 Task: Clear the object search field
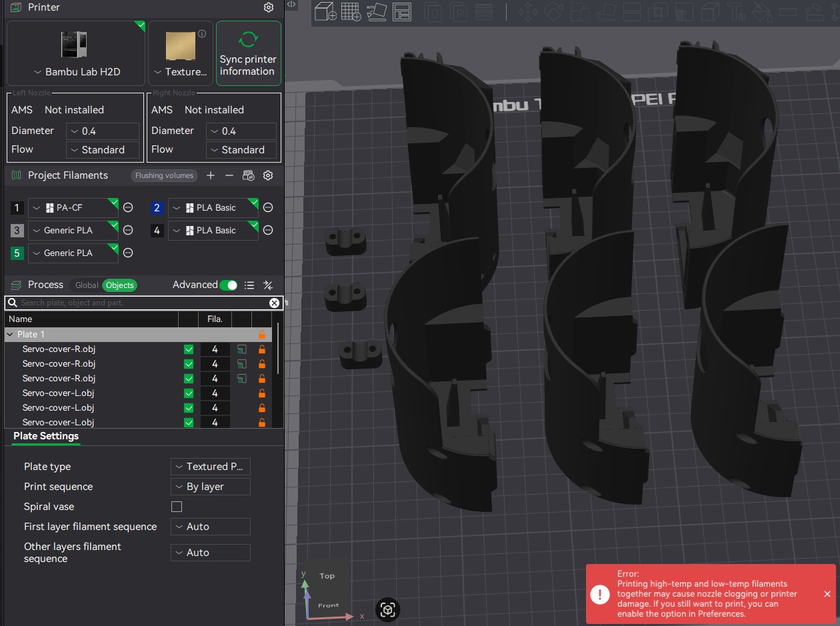pos(274,303)
